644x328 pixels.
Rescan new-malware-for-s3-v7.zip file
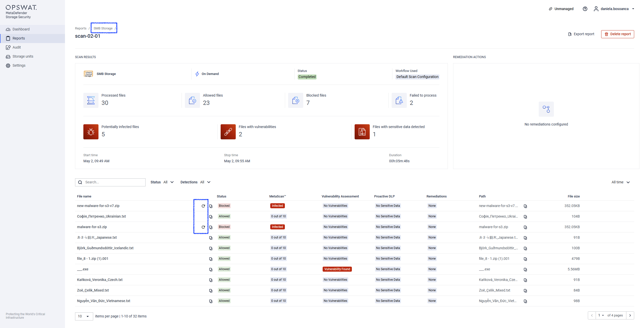[x=203, y=206]
